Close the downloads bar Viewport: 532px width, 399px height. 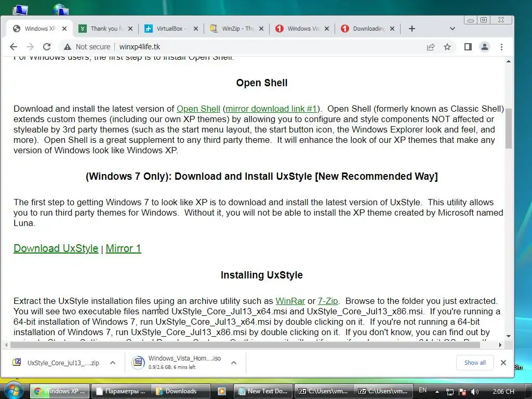pos(503,363)
